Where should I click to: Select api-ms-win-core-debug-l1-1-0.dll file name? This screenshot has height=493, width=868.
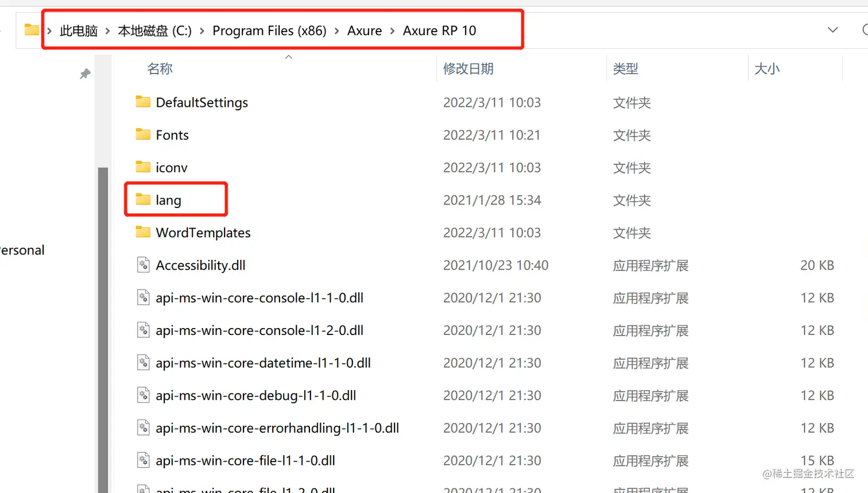(256, 396)
